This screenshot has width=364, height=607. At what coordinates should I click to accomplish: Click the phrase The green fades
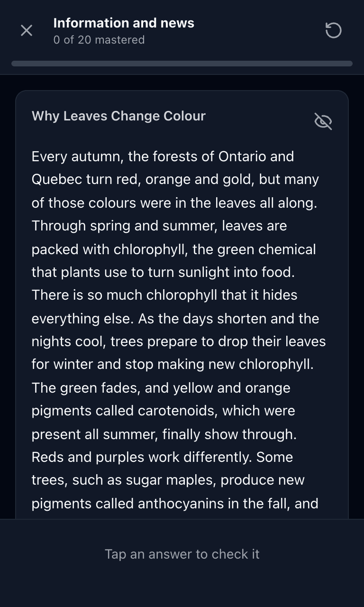[x=86, y=388]
